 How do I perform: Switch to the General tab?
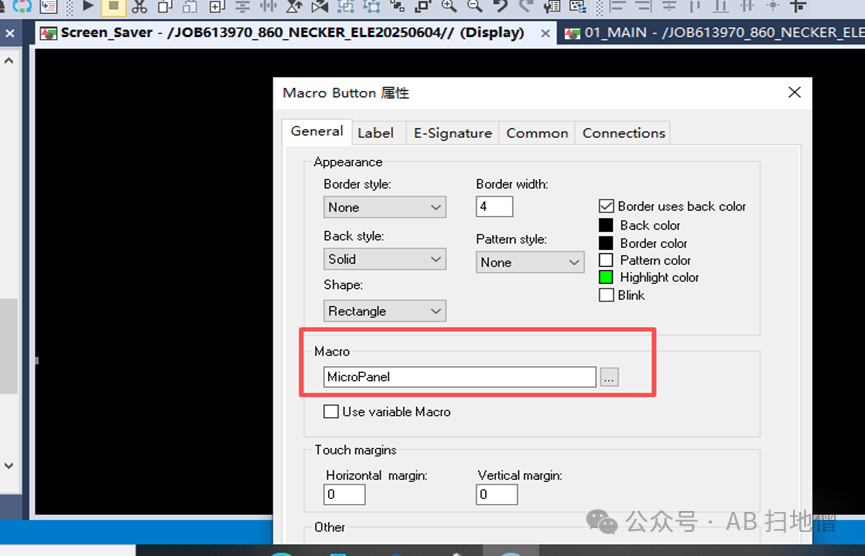pos(317,131)
